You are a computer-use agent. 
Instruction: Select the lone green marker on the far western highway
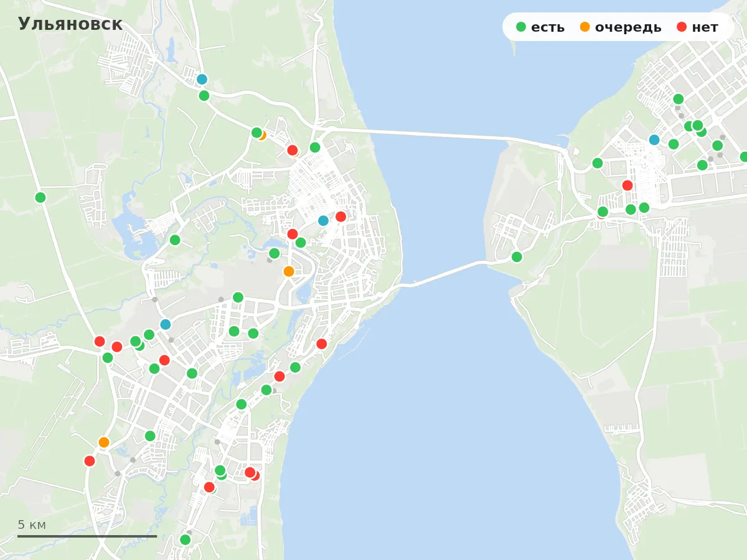(40, 197)
